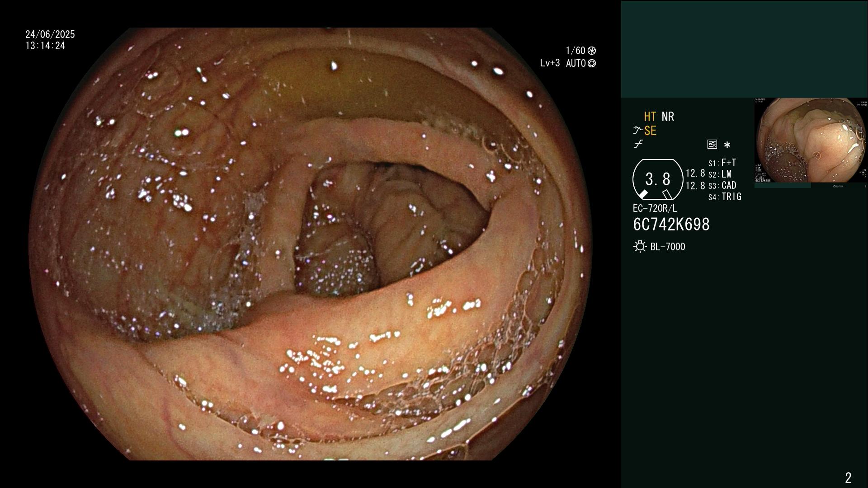Click the AUTO exposure mode text
Screen dimensions: 868x488
pyautogui.click(x=576, y=63)
